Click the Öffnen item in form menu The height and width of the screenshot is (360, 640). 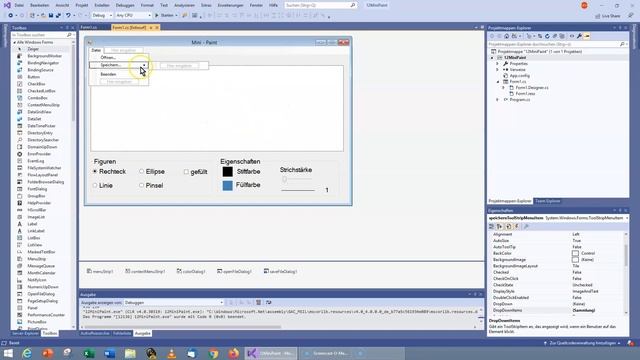click(119, 58)
